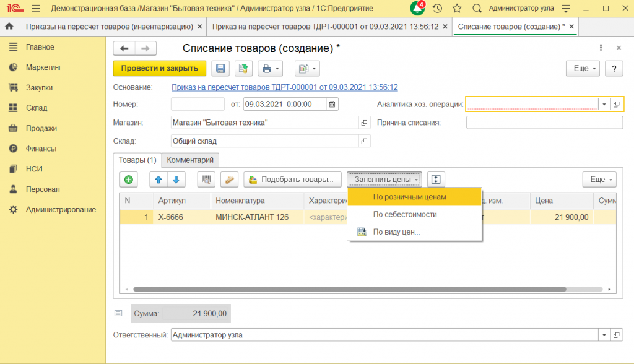Add new row with green plus
The height and width of the screenshot is (364, 634).
[129, 180]
